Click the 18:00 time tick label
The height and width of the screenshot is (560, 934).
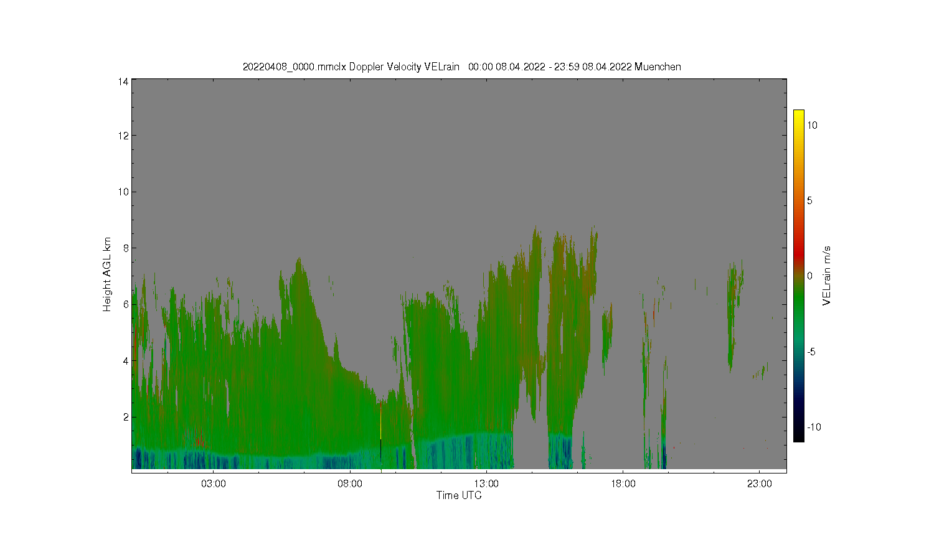tap(623, 483)
